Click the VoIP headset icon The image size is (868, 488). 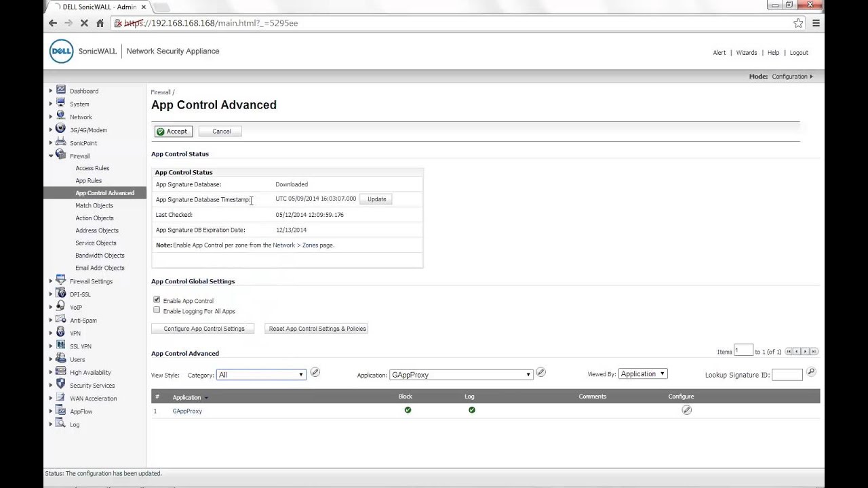click(x=61, y=306)
